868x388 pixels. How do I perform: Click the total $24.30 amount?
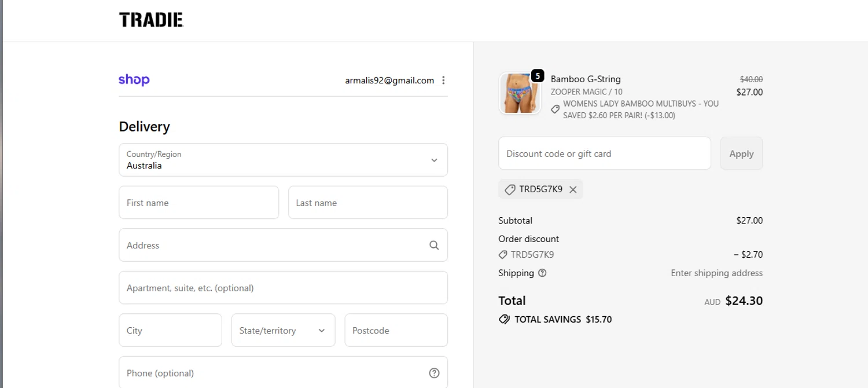point(744,301)
